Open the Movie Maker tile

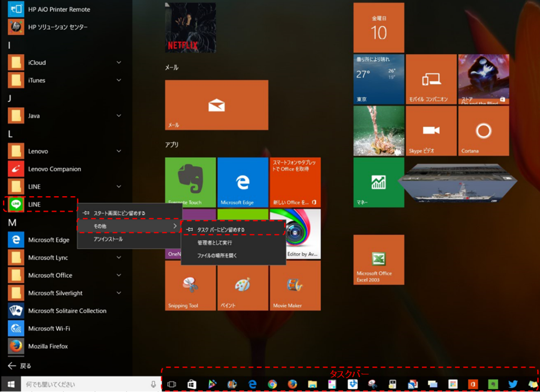tap(295, 285)
